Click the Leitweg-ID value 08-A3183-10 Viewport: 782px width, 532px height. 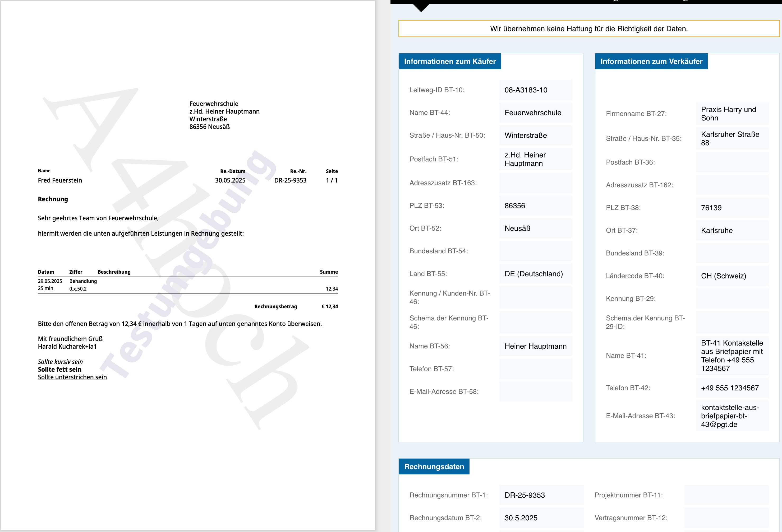click(x=536, y=90)
